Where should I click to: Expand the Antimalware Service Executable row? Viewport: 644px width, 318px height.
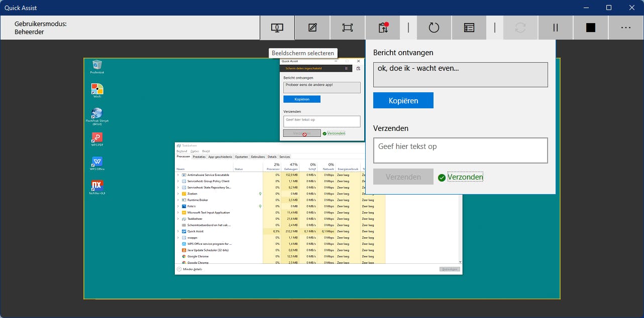(x=178, y=175)
